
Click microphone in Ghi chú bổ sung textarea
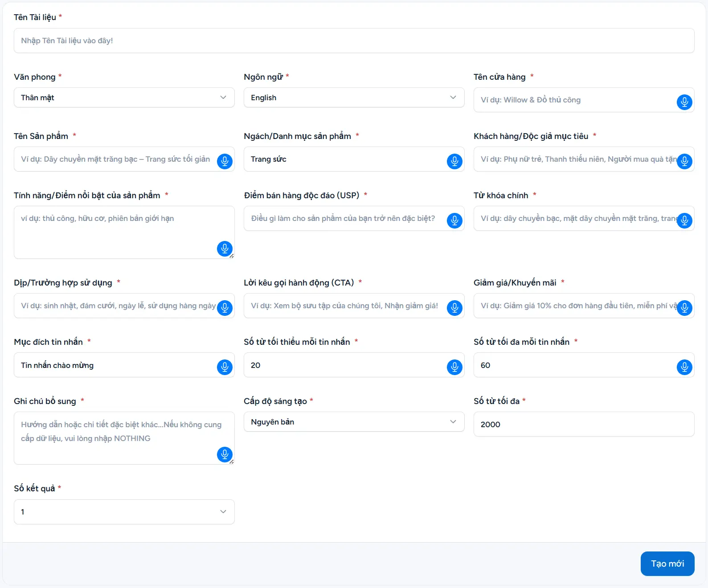(x=225, y=454)
